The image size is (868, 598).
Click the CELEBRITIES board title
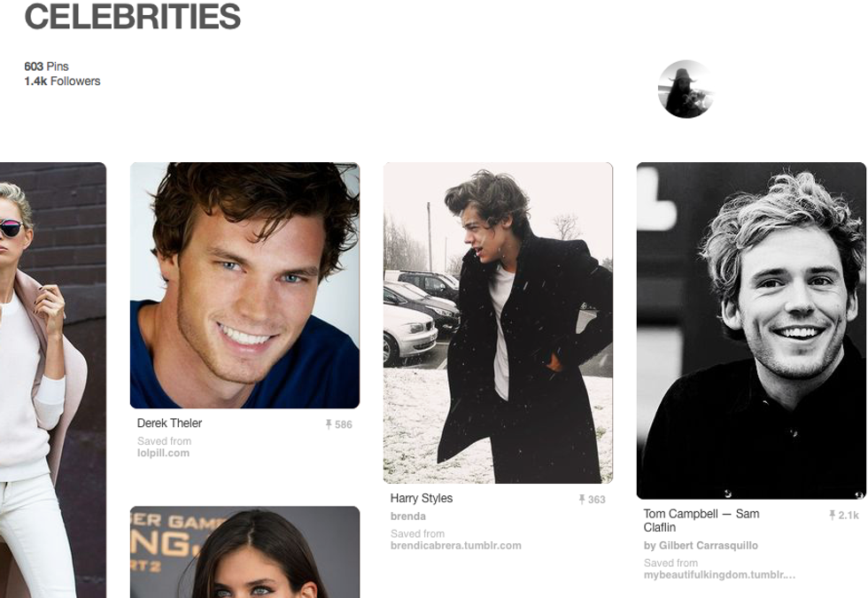pyautogui.click(x=132, y=16)
